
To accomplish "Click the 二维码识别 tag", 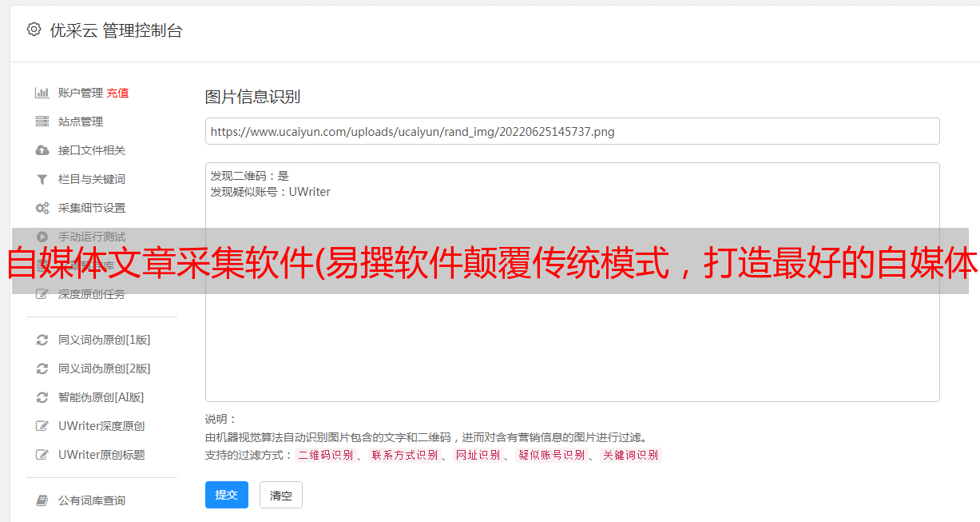I will [x=325, y=455].
